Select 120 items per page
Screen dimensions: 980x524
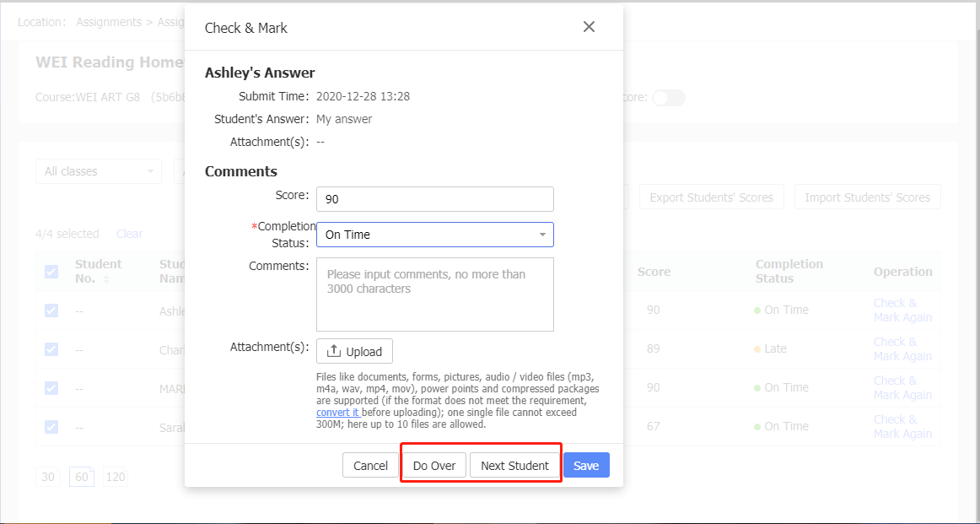[116, 478]
